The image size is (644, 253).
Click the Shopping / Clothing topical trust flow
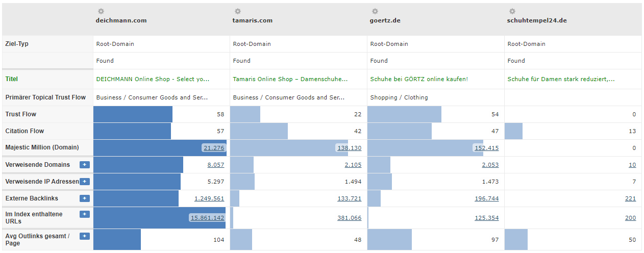pos(399,97)
